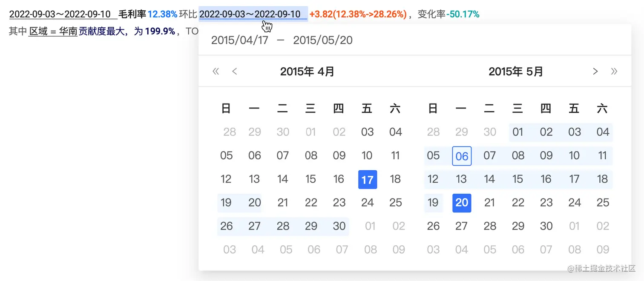Select April 21 in the left calendar
This screenshot has height=281, width=644.
pos(283,203)
